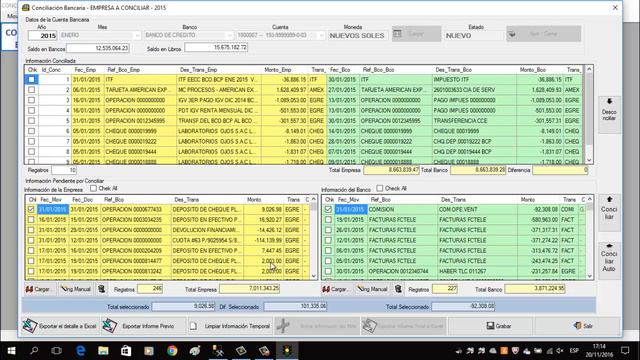Click the Des_Trans_Bco column header
640x360 pixels.
point(474,70)
